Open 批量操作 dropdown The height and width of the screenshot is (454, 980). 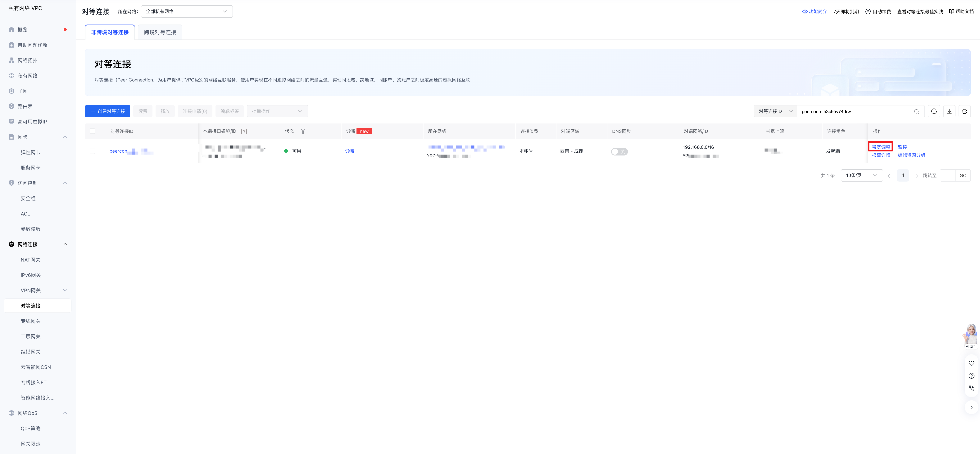tap(277, 111)
